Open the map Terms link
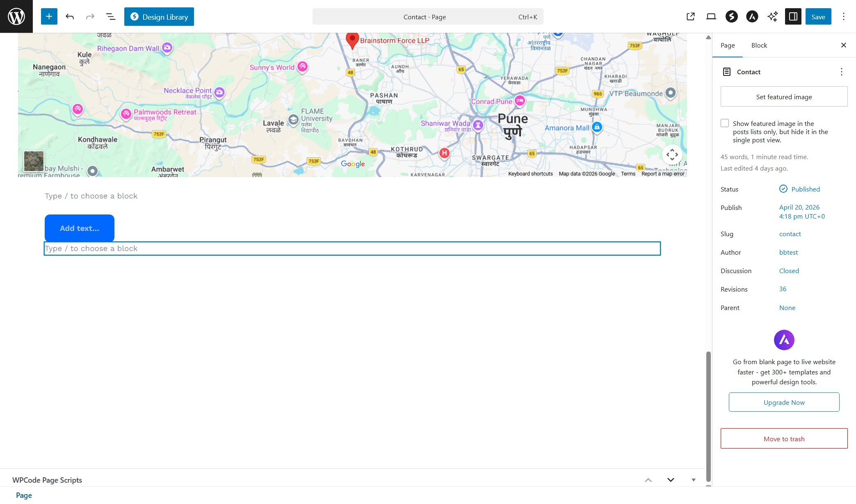The image size is (856, 504). tap(628, 174)
